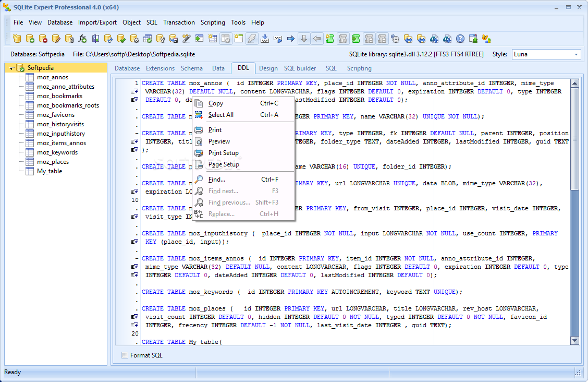Collapse the Softpedia database tree node
The image size is (588, 382).
(11, 68)
